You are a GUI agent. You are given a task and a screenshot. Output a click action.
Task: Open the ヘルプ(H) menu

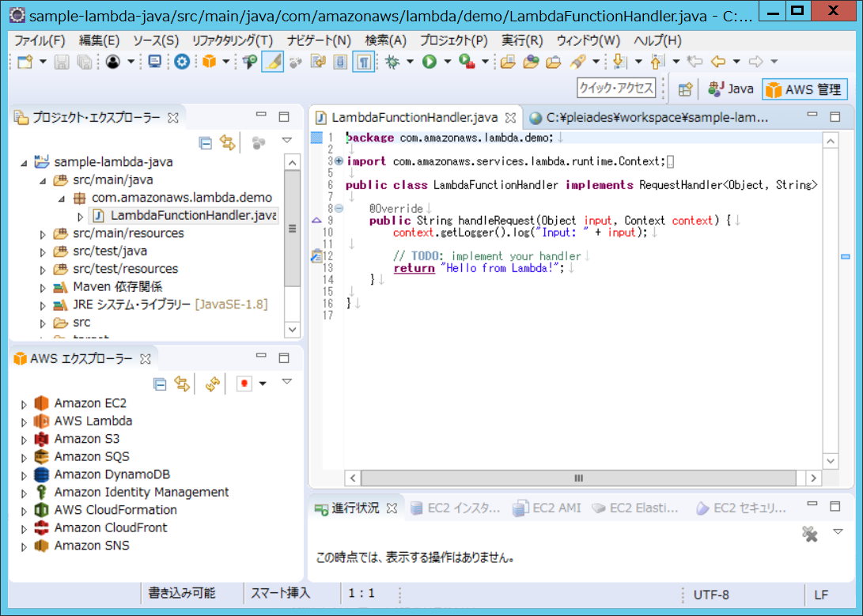(657, 40)
